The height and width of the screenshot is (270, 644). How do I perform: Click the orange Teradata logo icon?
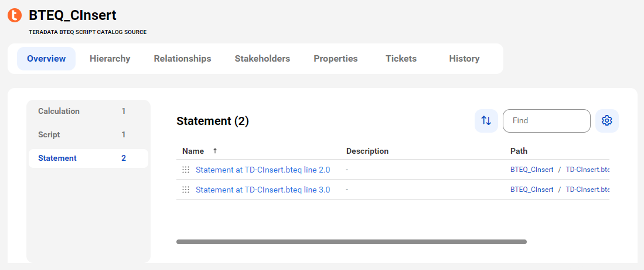click(15, 15)
